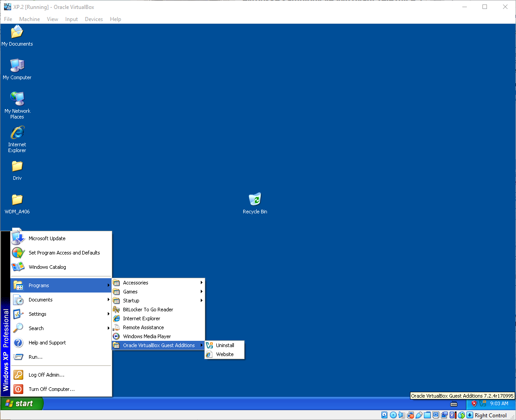Viewport: 516px width, 420px height.
Task: Click the Documents clock-folder icon in Start menu
Action: click(x=18, y=300)
